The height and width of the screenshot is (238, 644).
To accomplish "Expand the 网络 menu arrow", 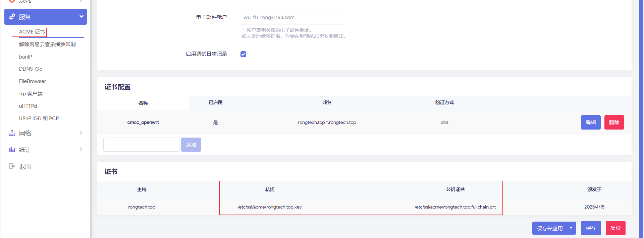I will pyautogui.click(x=81, y=133).
